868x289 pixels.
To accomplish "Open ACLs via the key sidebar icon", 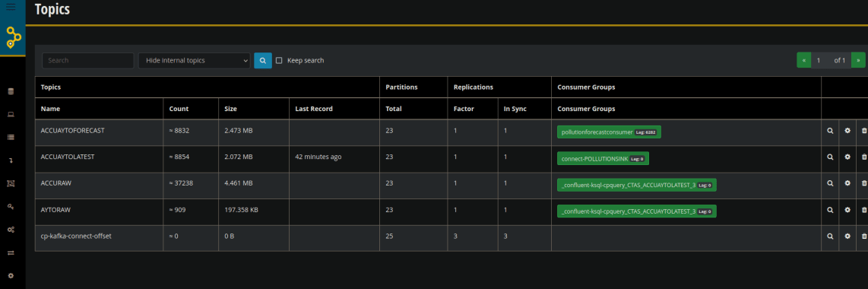I will (11, 206).
